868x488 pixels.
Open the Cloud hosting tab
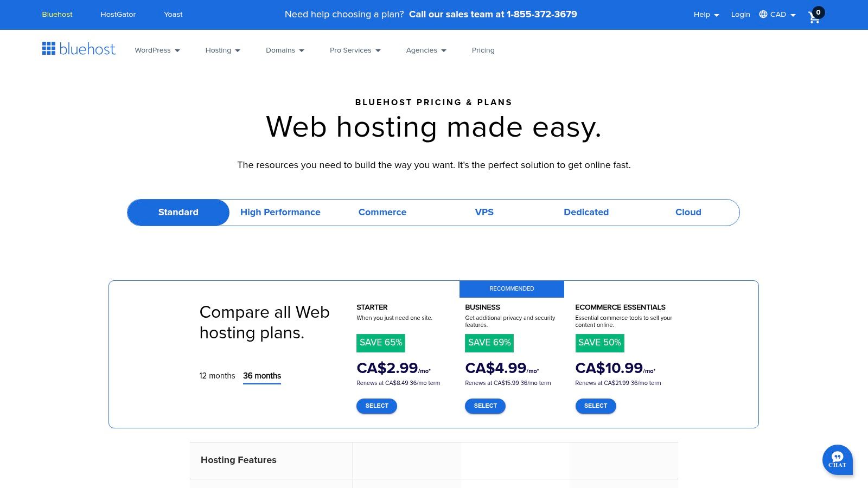(688, 212)
